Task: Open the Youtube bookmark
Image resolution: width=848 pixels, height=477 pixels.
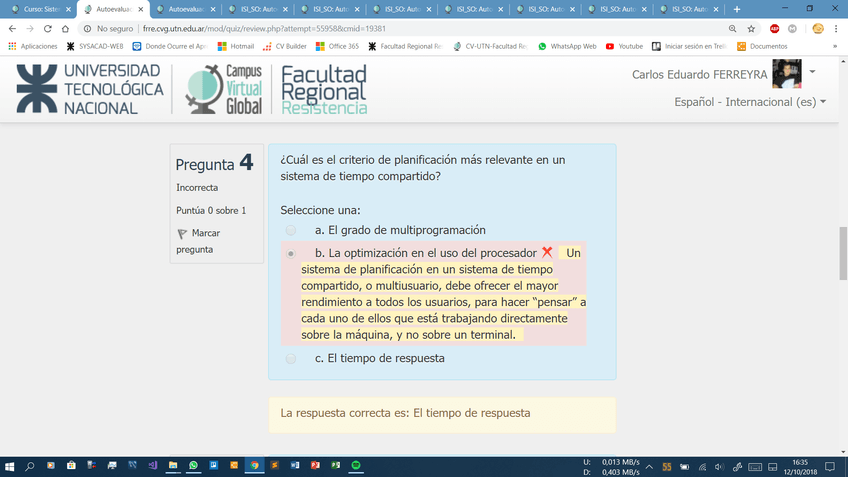Action: pos(624,46)
